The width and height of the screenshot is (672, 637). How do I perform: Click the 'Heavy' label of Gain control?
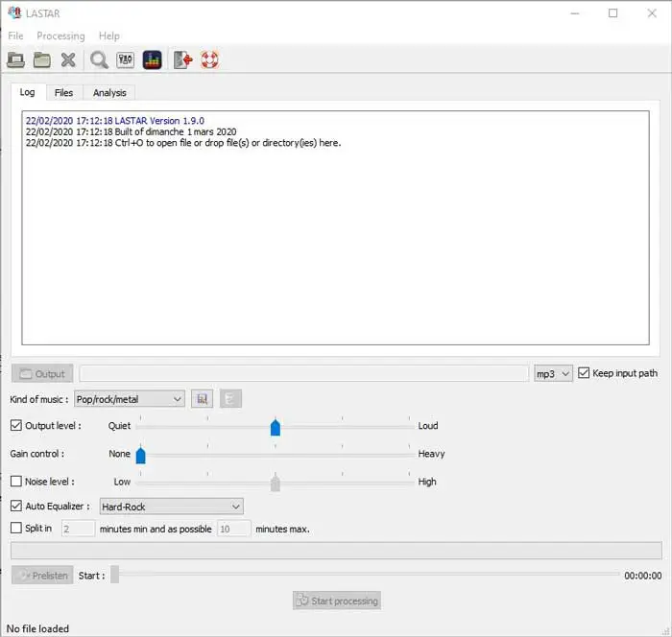click(431, 454)
